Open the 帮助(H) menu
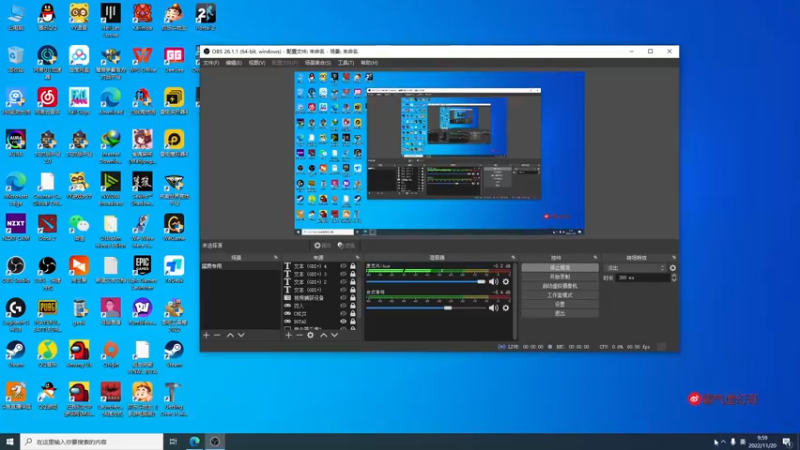The width and height of the screenshot is (800, 450). coord(369,63)
